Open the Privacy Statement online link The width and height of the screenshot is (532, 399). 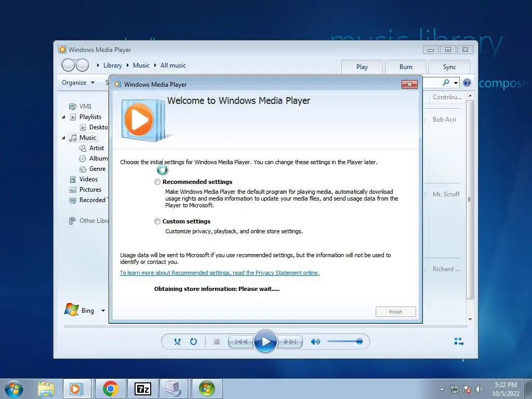click(x=220, y=273)
